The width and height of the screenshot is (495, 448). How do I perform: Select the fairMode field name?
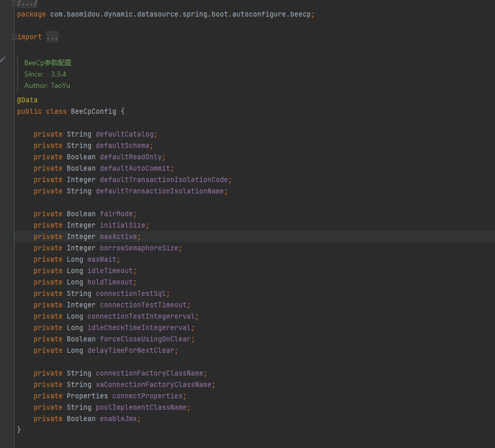pos(116,214)
